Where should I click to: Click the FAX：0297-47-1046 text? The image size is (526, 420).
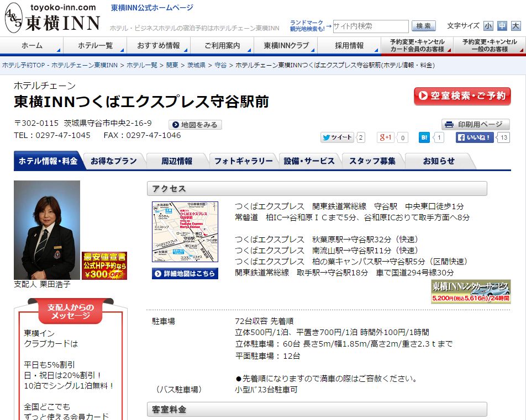(142, 135)
